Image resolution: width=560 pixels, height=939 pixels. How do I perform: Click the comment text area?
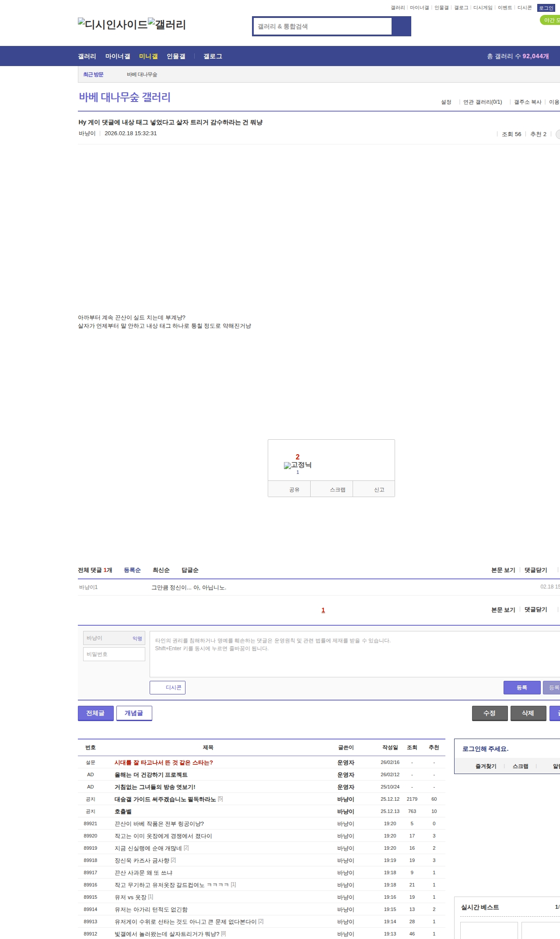355,654
